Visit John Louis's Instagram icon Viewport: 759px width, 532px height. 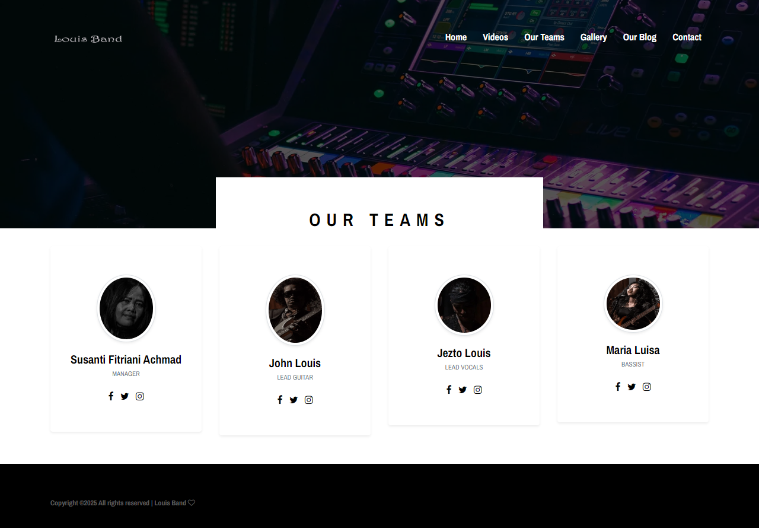[x=309, y=400]
